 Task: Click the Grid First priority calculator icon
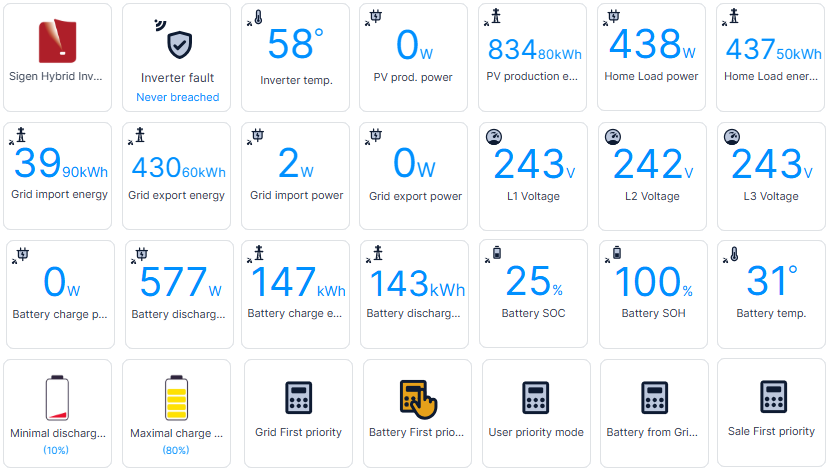click(298, 398)
